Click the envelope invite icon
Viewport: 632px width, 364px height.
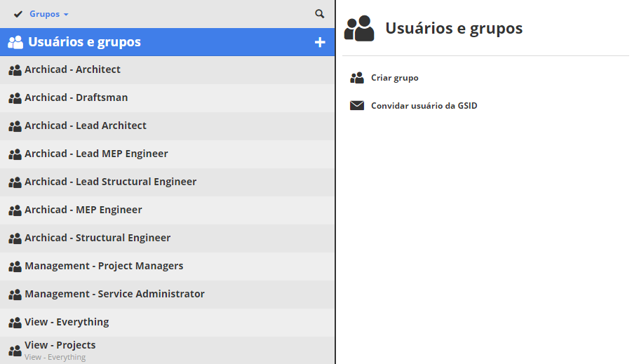click(x=357, y=106)
